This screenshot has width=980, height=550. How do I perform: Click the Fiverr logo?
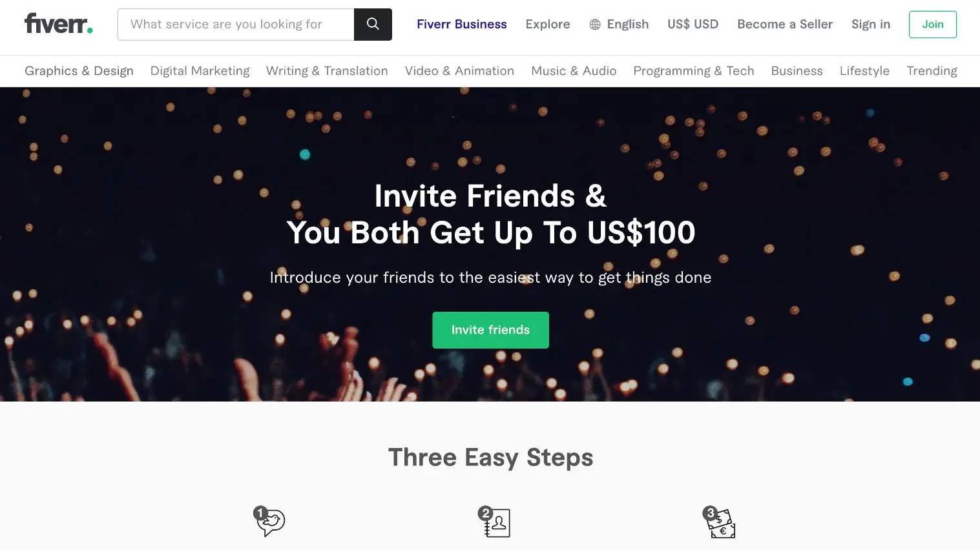58,24
